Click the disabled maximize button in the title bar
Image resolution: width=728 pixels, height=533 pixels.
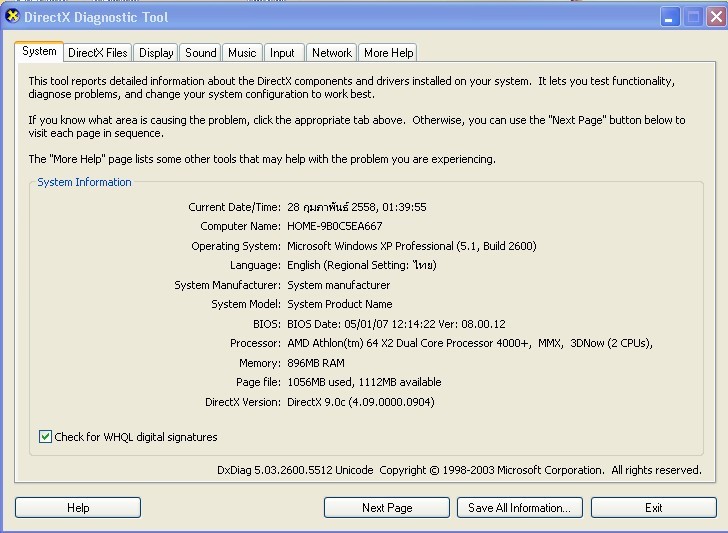[693, 17]
